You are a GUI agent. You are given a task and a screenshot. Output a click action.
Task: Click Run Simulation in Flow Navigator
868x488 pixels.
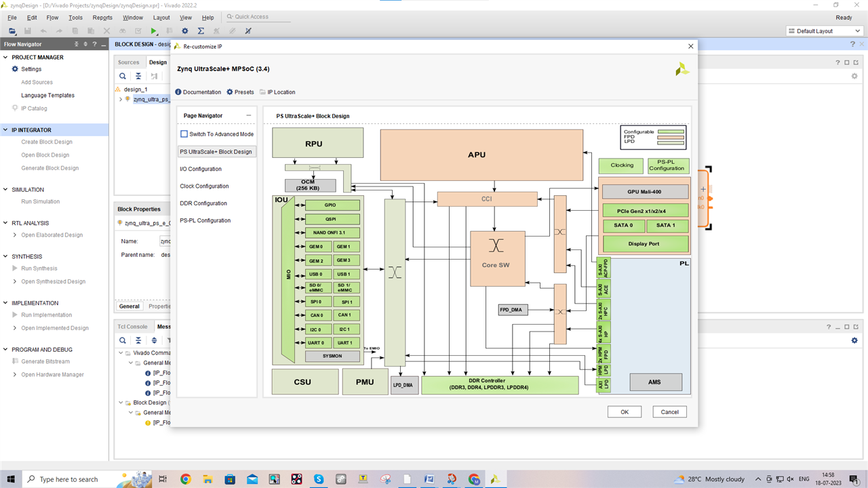point(40,201)
